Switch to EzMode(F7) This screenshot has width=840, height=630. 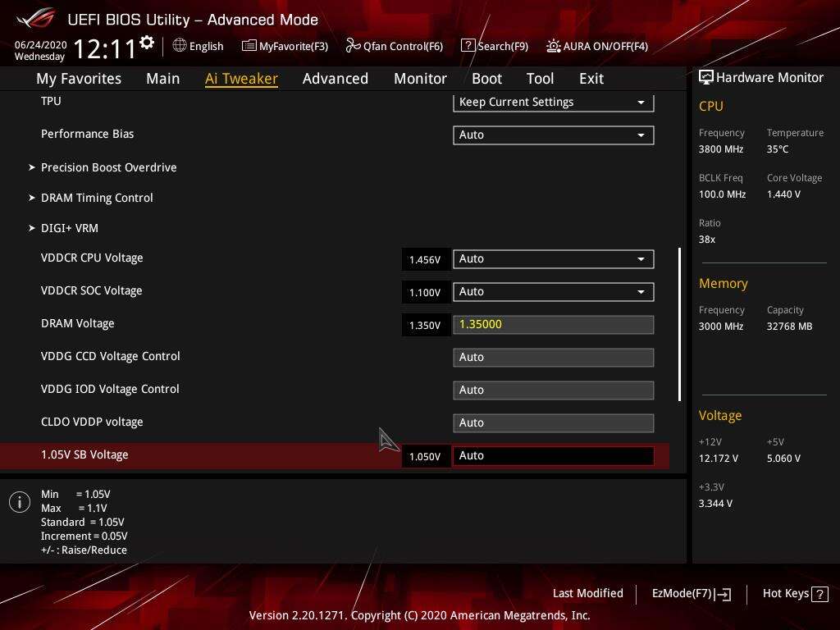(691, 594)
